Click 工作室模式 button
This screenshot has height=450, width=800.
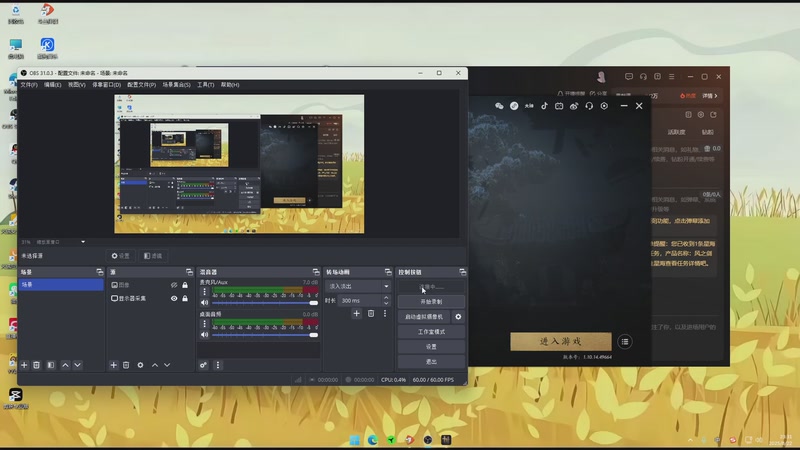(431, 332)
